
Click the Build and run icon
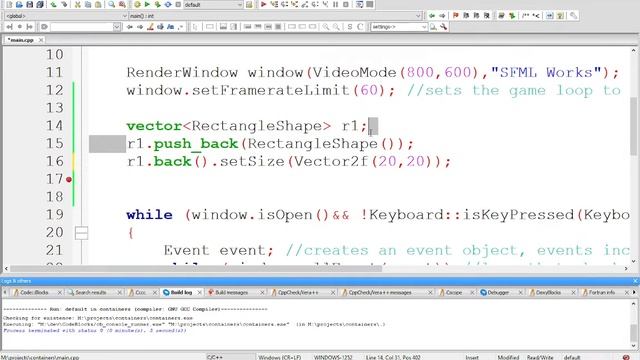click(158, 4)
